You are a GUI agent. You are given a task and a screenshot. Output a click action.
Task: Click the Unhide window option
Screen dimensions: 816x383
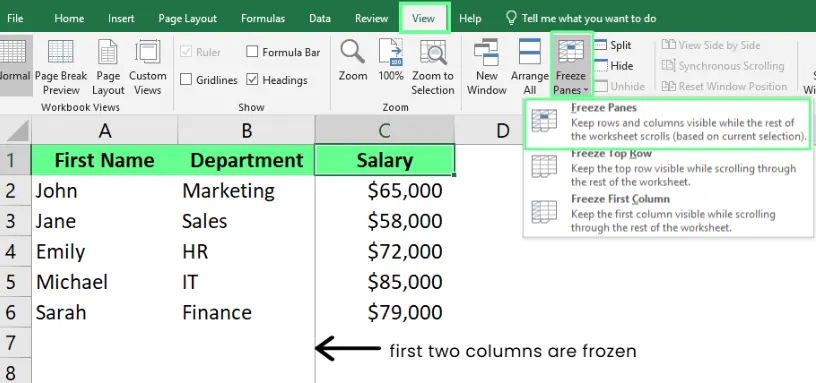point(620,86)
